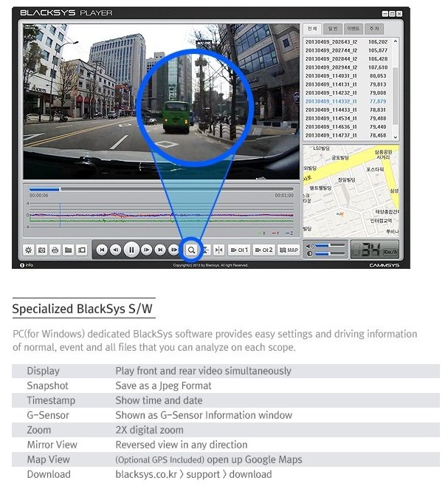448x486 pixels.
Task: Click the 00:01:00 total time label
Action: [284, 196]
